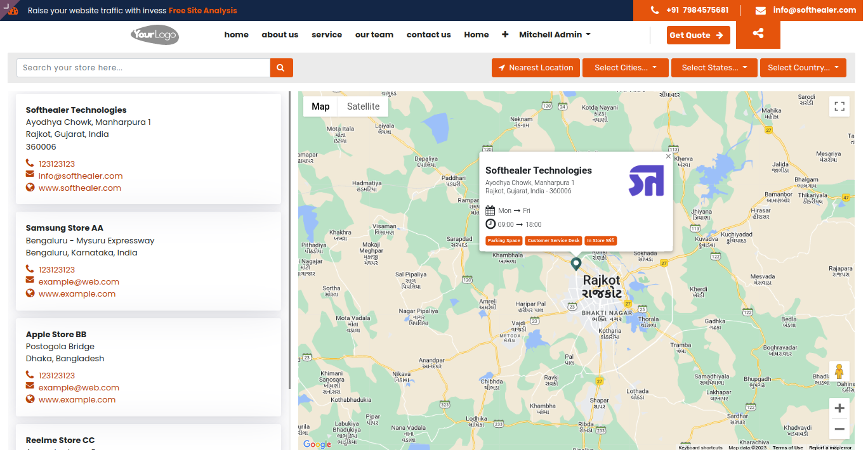Click clock icon beside 09:00 hours
This screenshot has height=450, width=868.
(490, 224)
